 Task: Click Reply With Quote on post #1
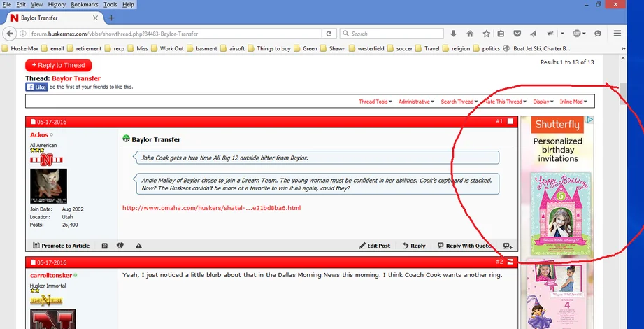[x=464, y=246]
